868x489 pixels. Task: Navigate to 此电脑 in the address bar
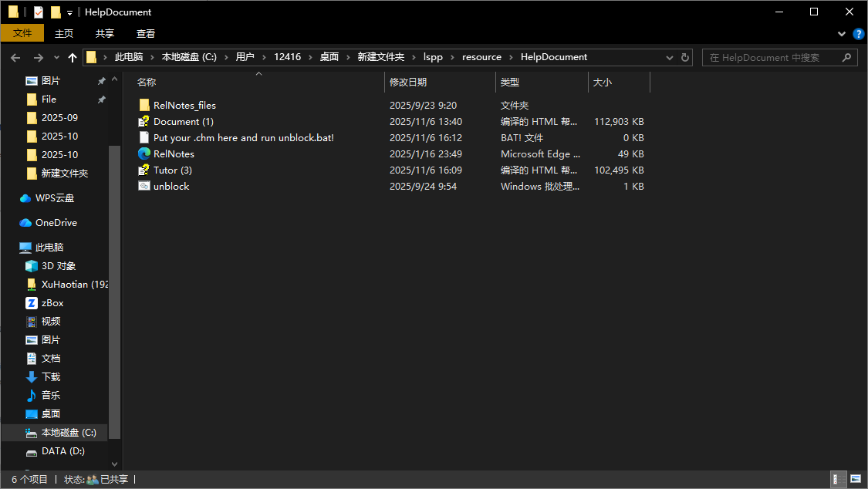[x=128, y=57]
